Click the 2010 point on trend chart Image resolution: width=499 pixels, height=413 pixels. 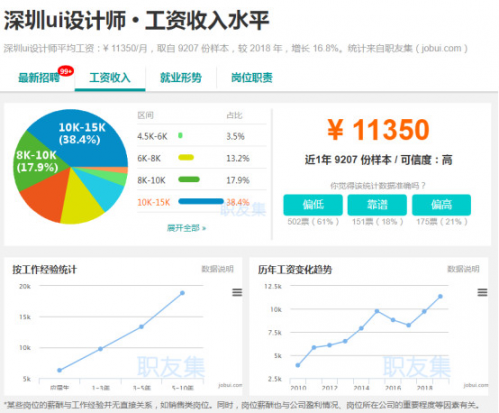click(x=298, y=365)
